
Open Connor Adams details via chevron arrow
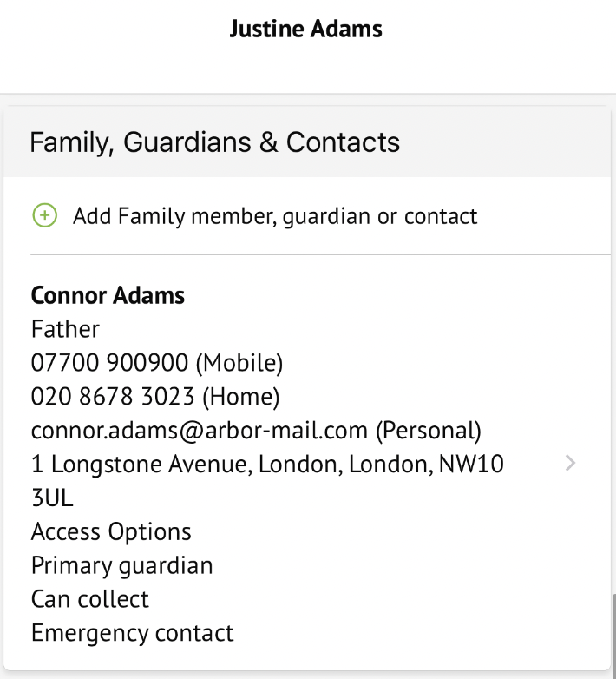[x=570, y=464]
